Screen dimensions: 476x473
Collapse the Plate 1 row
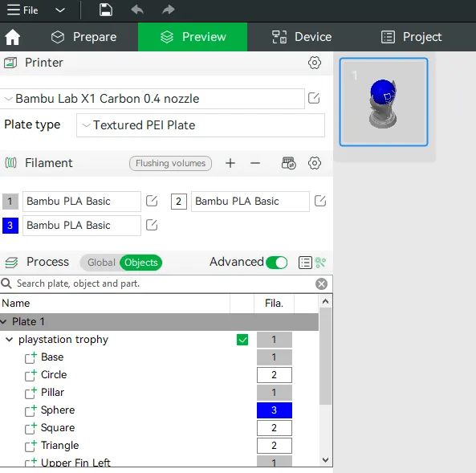[4, 322]
